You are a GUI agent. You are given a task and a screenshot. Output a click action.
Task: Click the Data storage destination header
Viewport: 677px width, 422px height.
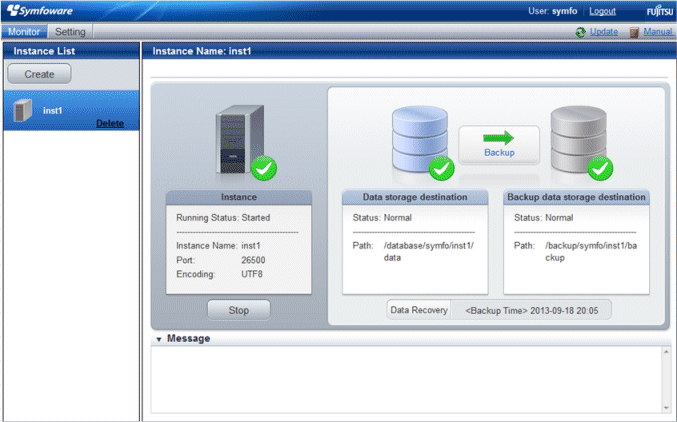click(415, 197)
